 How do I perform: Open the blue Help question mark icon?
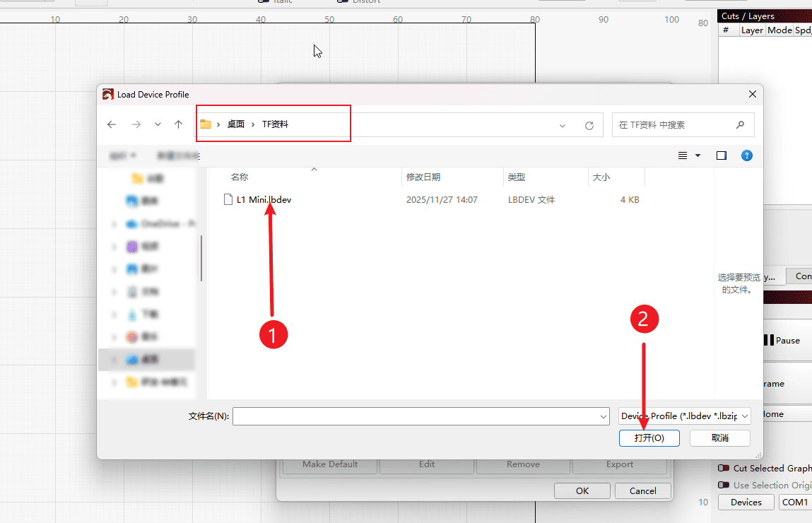coord(747,155)
